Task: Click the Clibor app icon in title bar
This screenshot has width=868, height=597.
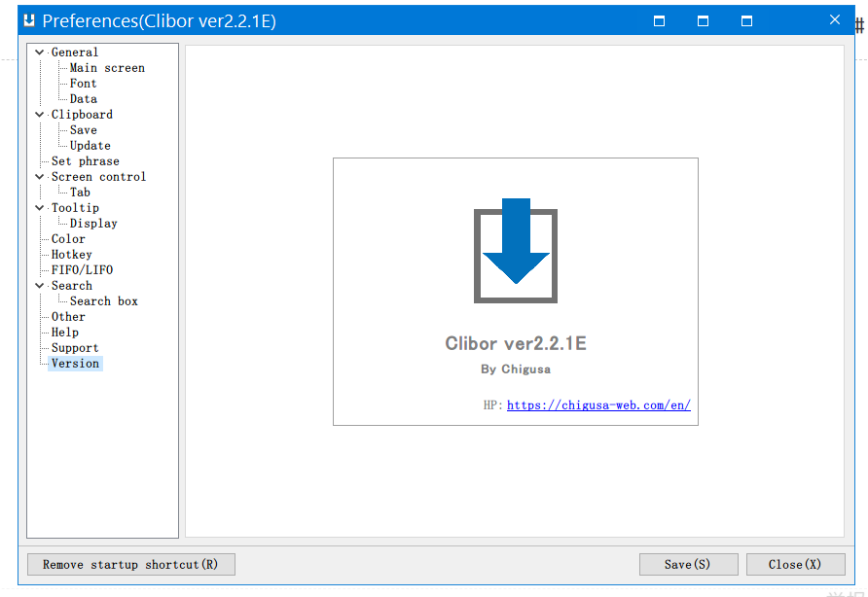Action: [29, 20]
